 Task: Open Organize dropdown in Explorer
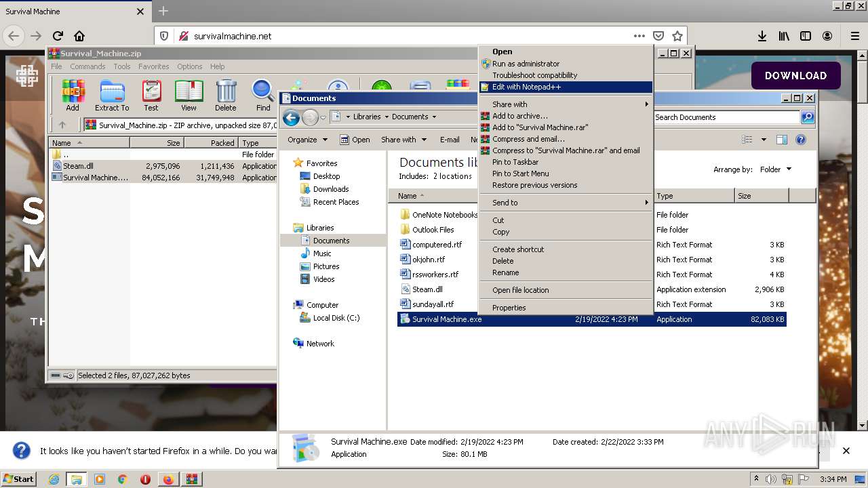pos(307,140)
